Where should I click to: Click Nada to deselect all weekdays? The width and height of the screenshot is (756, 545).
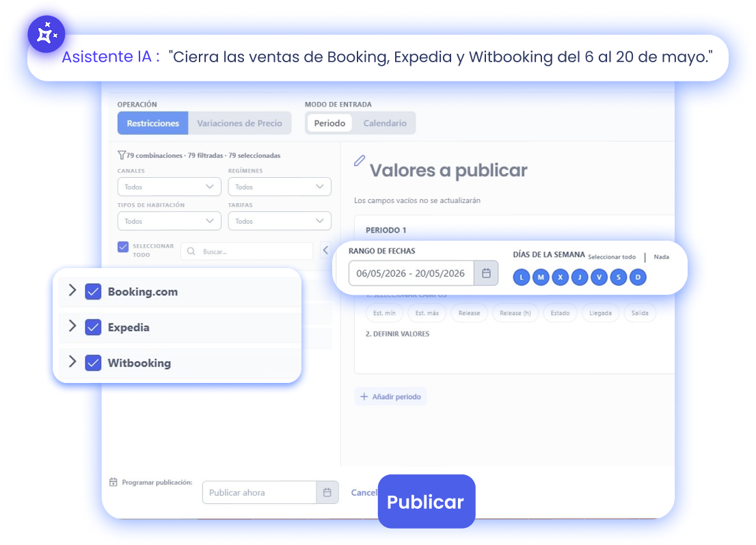[x=662, y=257]
